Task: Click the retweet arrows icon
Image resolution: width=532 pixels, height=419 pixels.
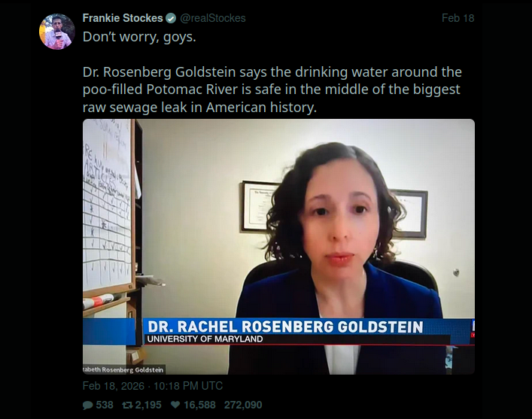Action: click(x=128, y=405)
